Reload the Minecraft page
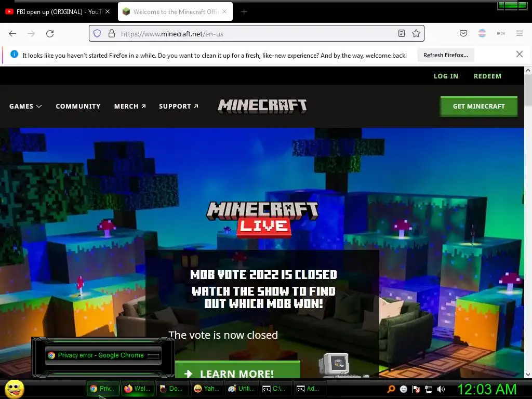 50,34
